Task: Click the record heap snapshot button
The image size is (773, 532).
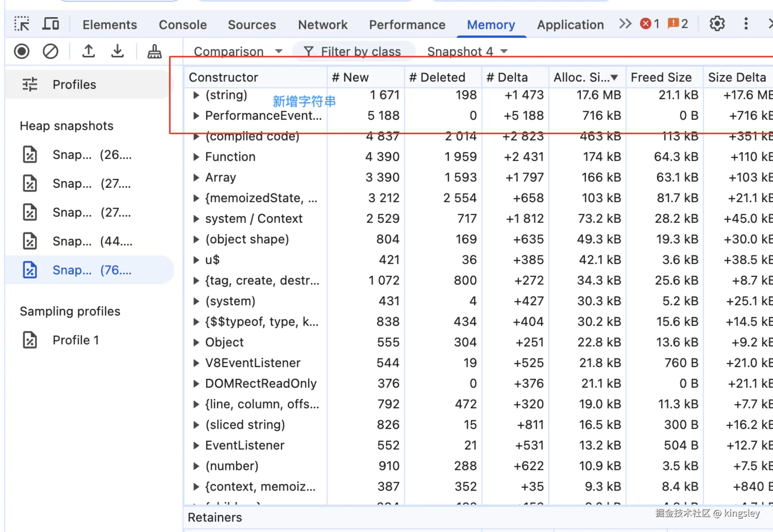Action: pos(22,51)
